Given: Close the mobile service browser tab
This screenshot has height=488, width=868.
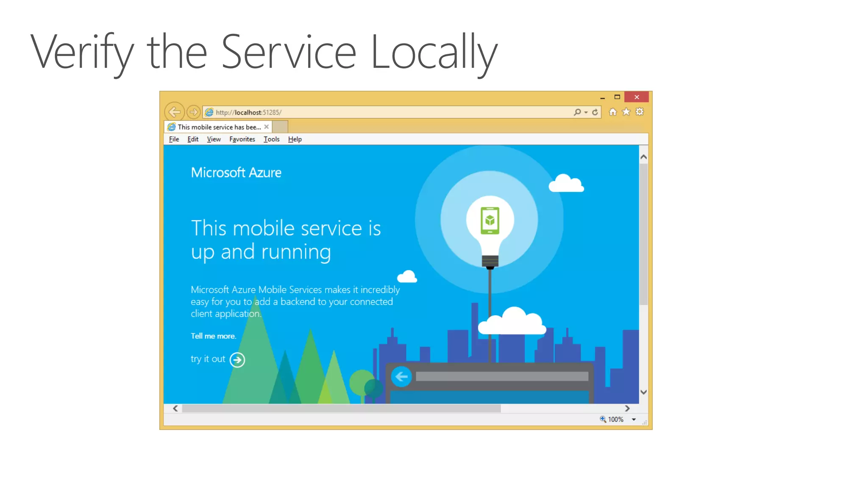Looking at the screenshot, I should click(267, 127).
